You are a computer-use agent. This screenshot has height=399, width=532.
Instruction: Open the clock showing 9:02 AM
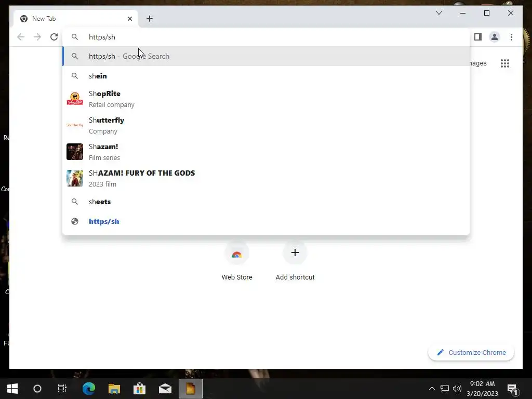pos(482,389)
